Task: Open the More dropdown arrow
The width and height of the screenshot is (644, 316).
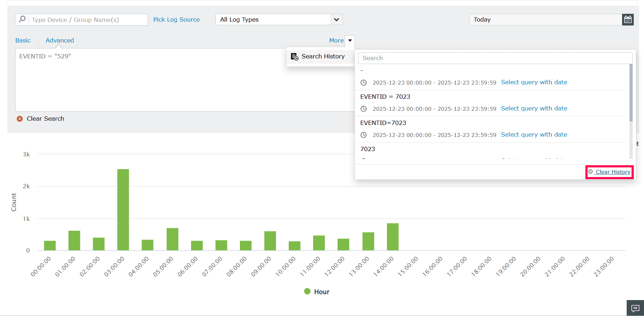Action: (350, 40)
